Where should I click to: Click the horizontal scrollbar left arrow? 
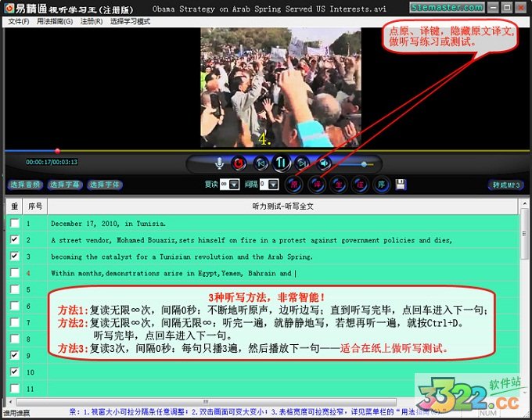coord(10,402)
